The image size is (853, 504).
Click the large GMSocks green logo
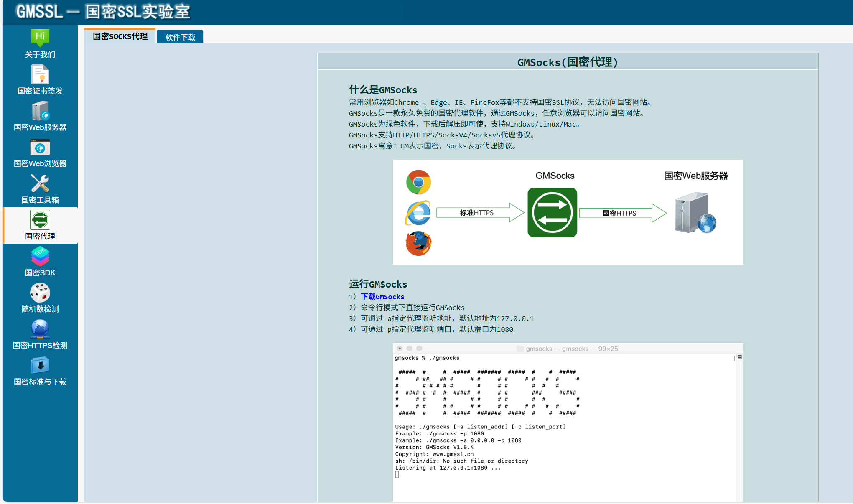552,212
